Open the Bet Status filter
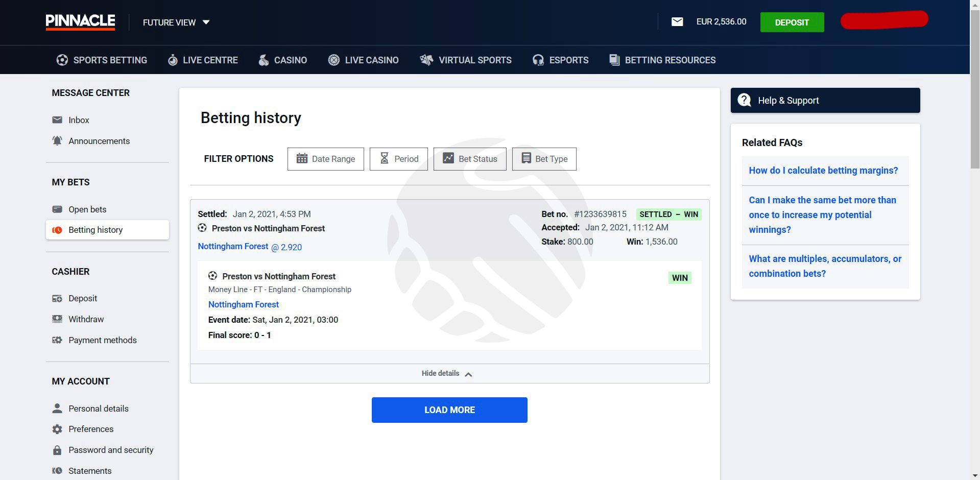The image size is (980, 480). point(470,159)
